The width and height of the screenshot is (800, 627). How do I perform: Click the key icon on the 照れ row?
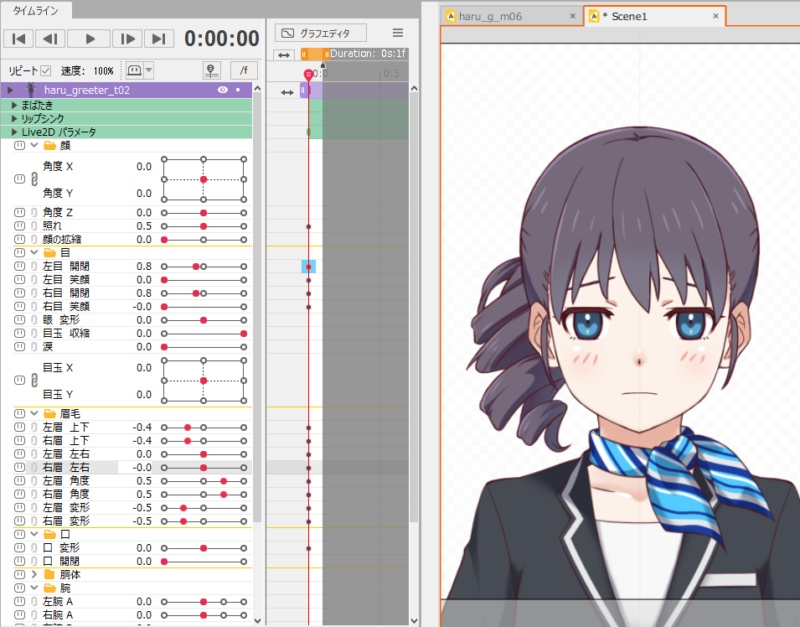tap(19, 225)
